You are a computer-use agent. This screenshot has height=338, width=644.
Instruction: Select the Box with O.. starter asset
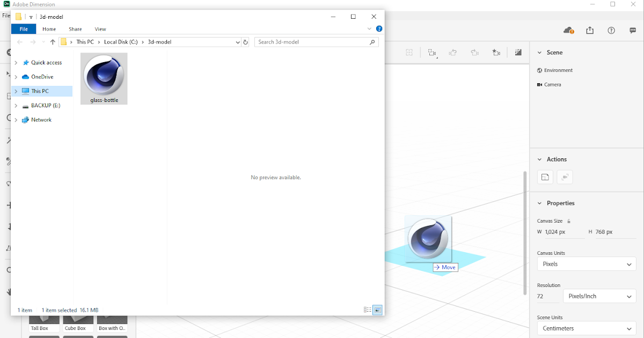[112, 325]
